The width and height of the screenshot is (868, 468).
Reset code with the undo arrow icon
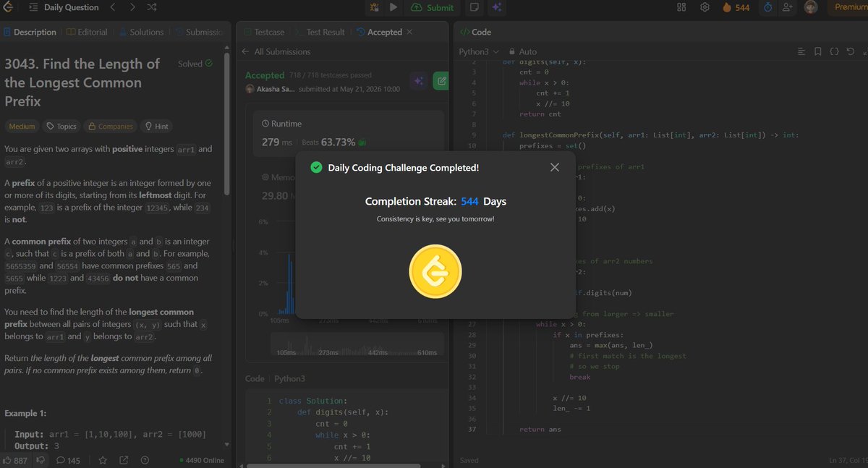click(x=851, y=51)
